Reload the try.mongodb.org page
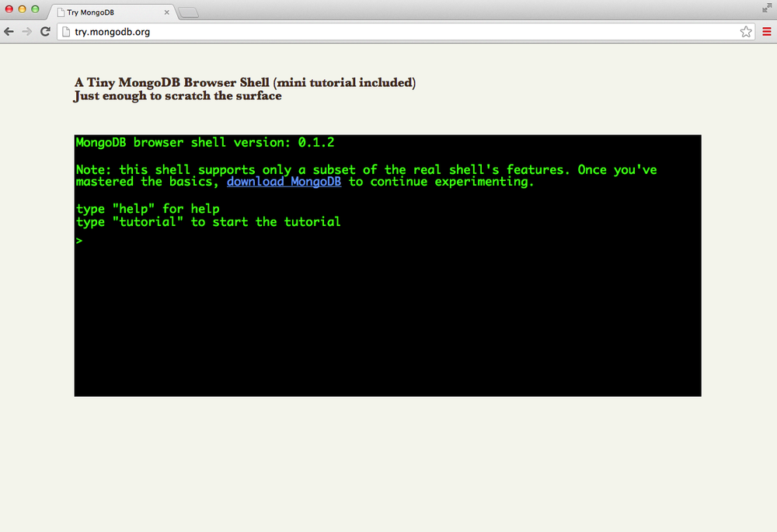Image resolution: width=777 pixels, height=532 pixels. (46, 32)
